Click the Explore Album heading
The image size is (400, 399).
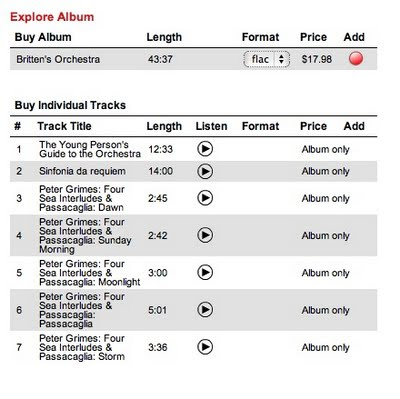52,17
